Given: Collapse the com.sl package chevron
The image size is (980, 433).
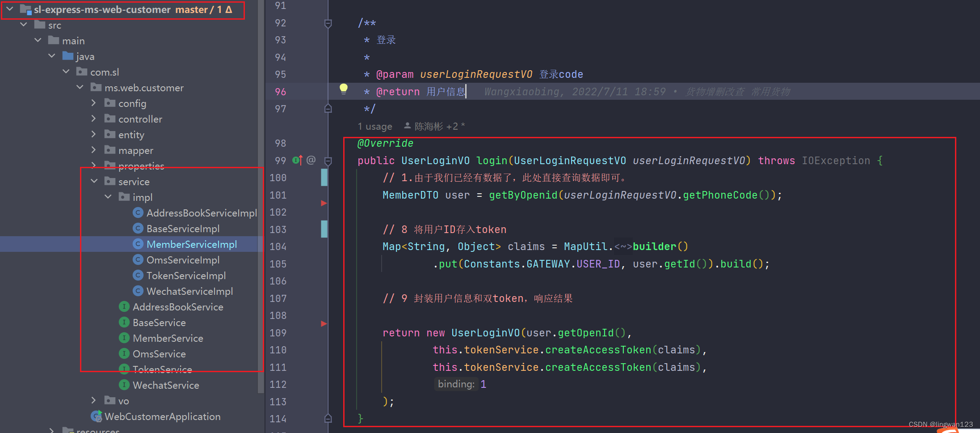Looking at the screenshot, I should [66, 72].
